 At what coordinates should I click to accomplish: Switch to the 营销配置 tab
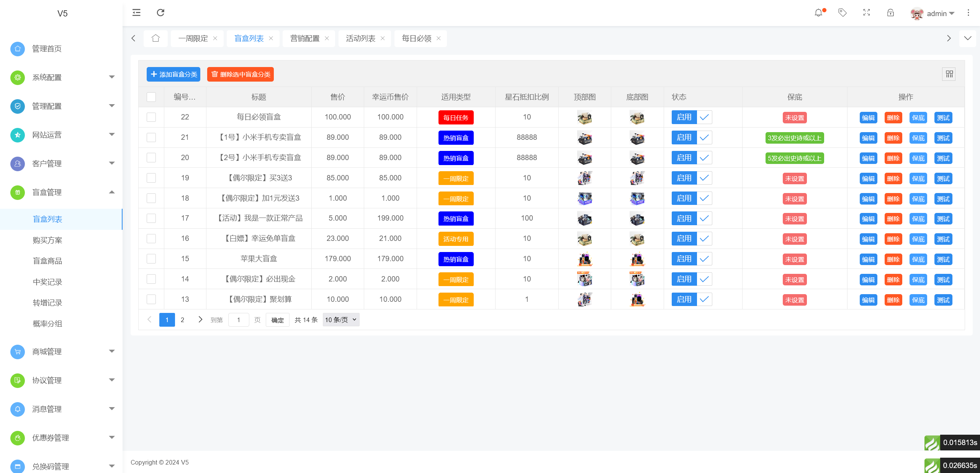pyautogui.click(x=304, y=38)
